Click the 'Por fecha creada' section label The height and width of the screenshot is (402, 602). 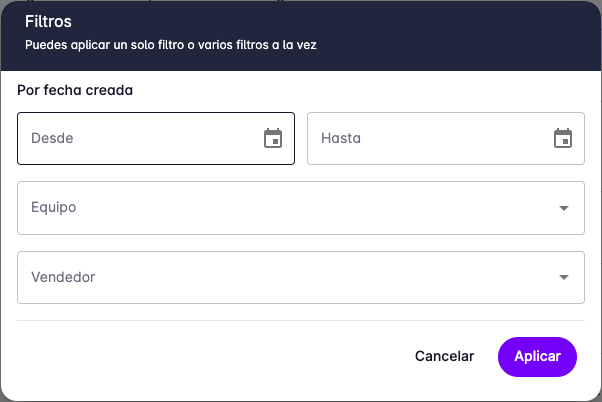[76, 90]
